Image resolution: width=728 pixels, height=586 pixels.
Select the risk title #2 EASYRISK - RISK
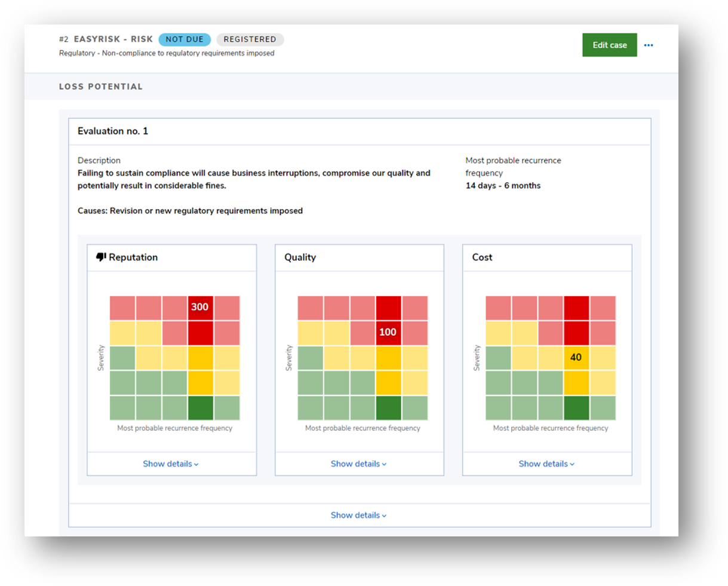(105, 39)
